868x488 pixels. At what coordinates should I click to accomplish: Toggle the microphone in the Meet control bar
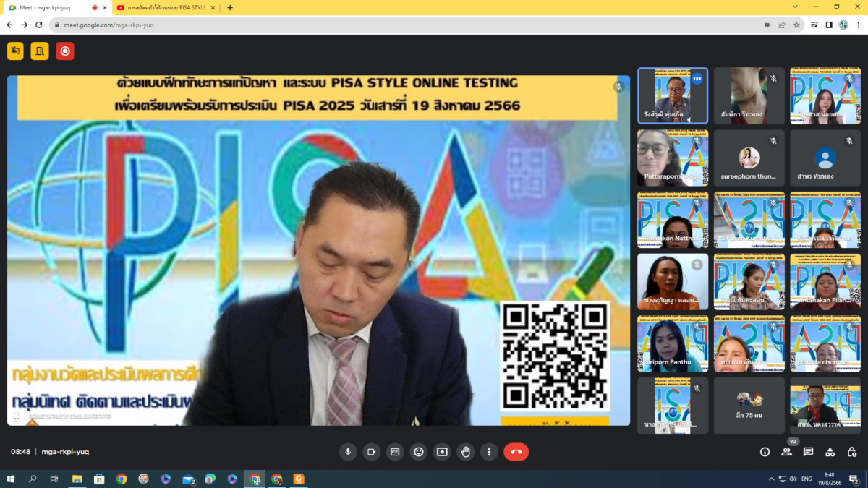(x=348, y=452)
